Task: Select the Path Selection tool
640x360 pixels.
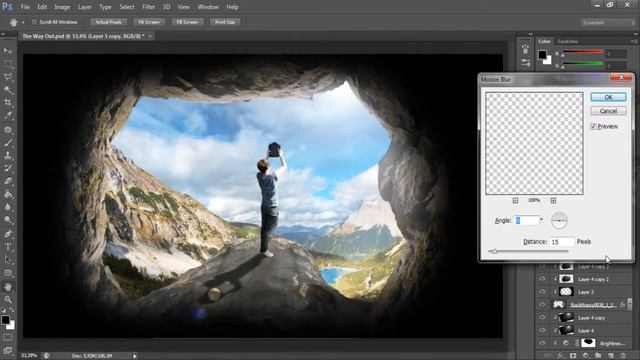Action: [x=8, y=260]
